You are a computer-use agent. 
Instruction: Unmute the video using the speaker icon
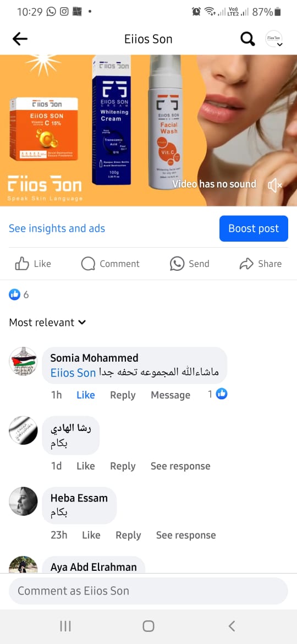click(x=274, y=185)
